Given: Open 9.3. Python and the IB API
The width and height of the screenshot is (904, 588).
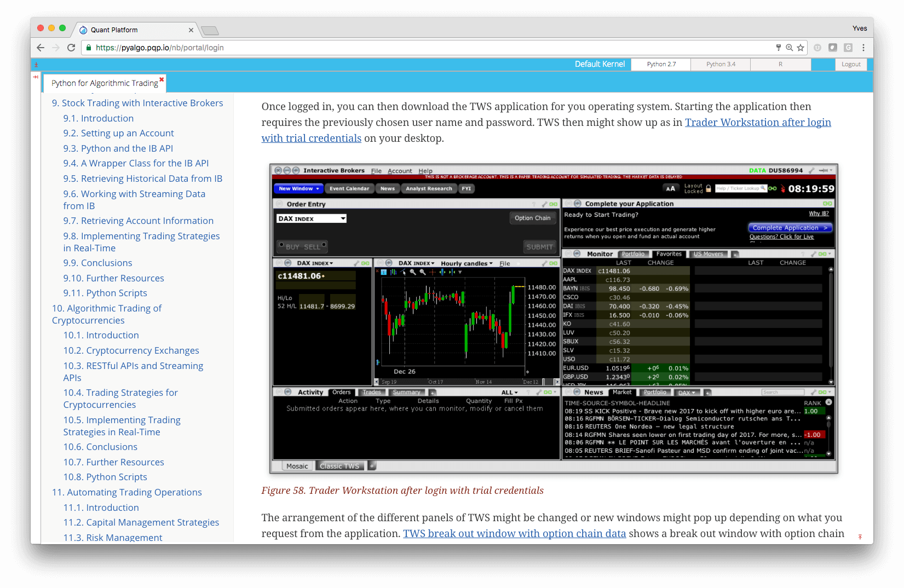Looking at the screenshot, I should pyautogui.click(x=118, y=148).
